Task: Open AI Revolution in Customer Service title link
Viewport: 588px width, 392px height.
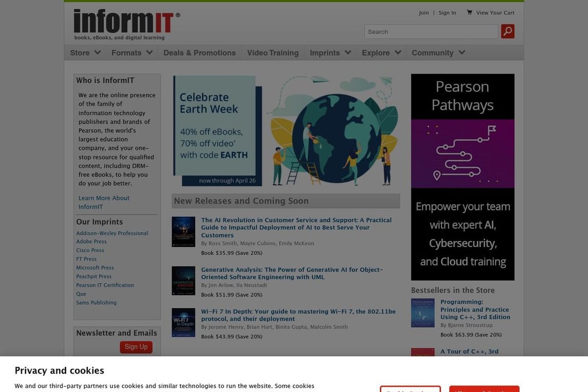Action: [296, 227]
